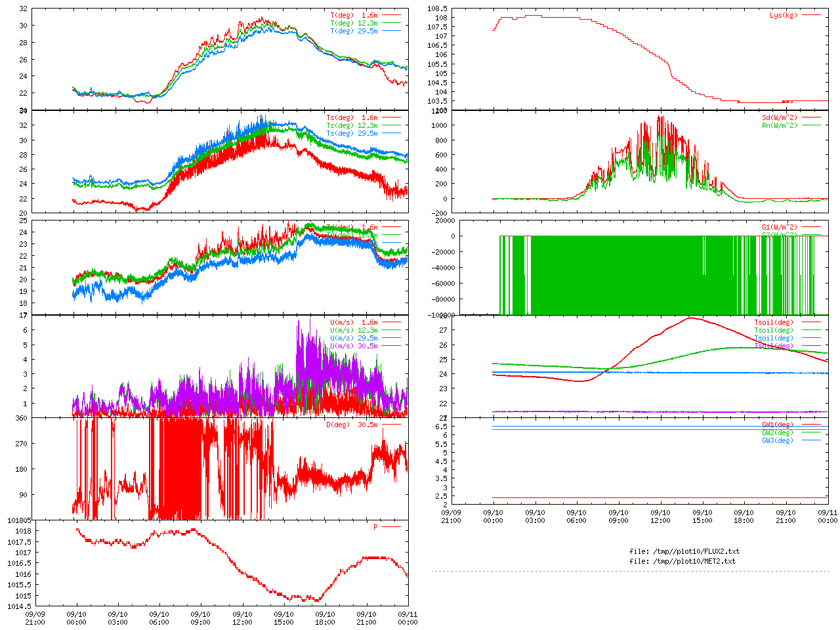The height and width of the screenshot is (630, 840).
Task: Click the 'U(m/s) 29.5m' legend label
Action: pos(354,339)
